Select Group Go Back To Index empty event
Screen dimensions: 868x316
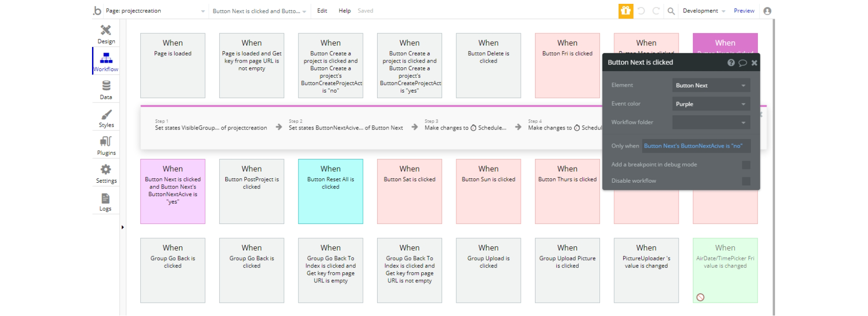(x=331, y=270)
